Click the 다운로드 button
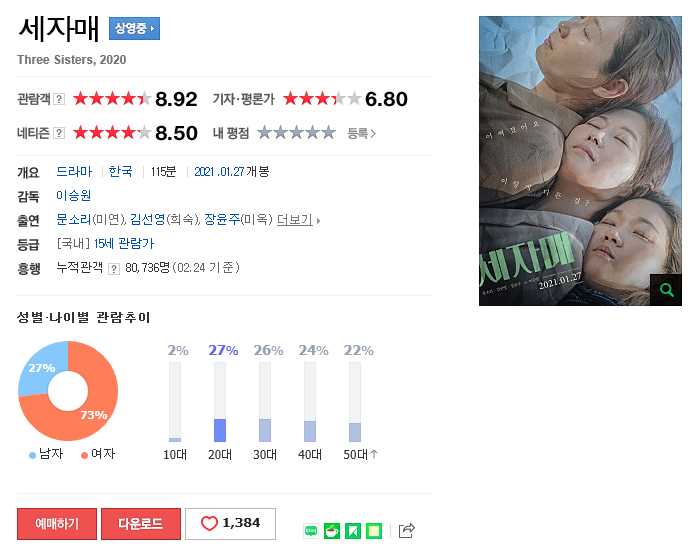Viewport: 695px width, 554px height. [x=141, y=524]
